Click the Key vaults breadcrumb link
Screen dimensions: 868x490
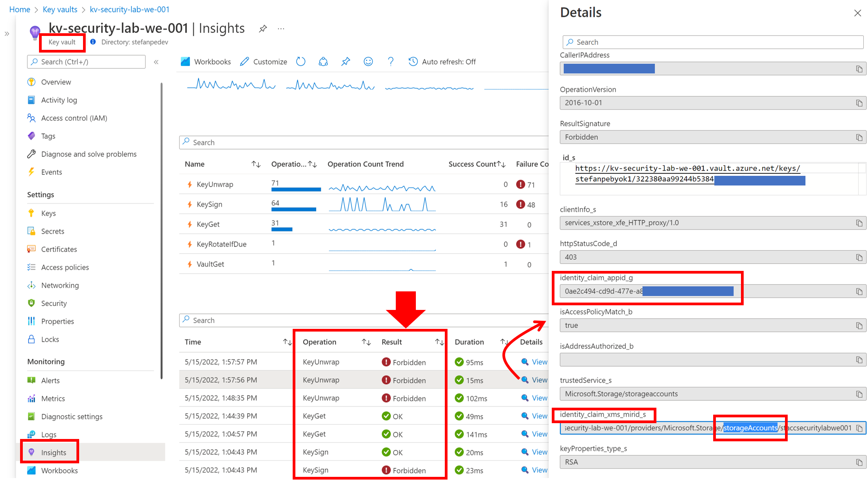[x=60, y=9]
